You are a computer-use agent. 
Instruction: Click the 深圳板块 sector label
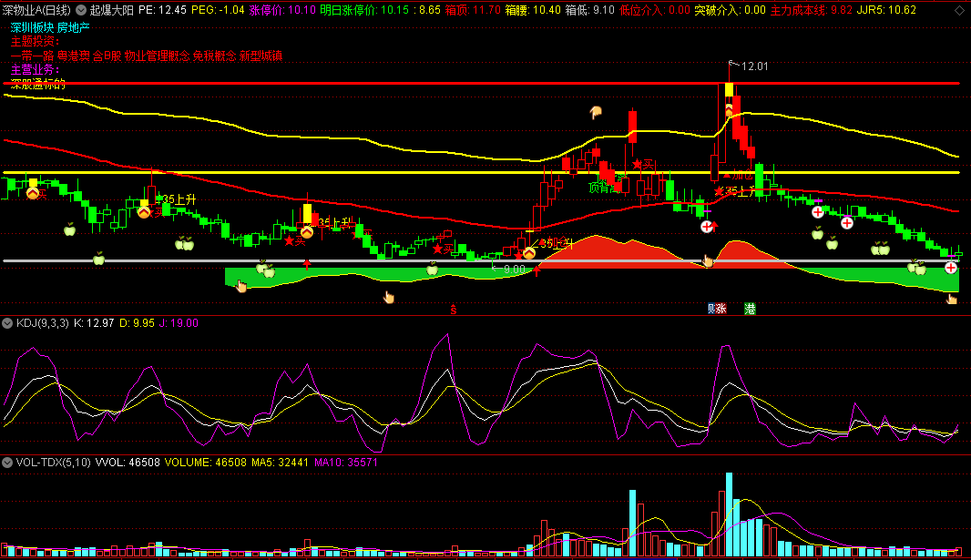(32, 28)
